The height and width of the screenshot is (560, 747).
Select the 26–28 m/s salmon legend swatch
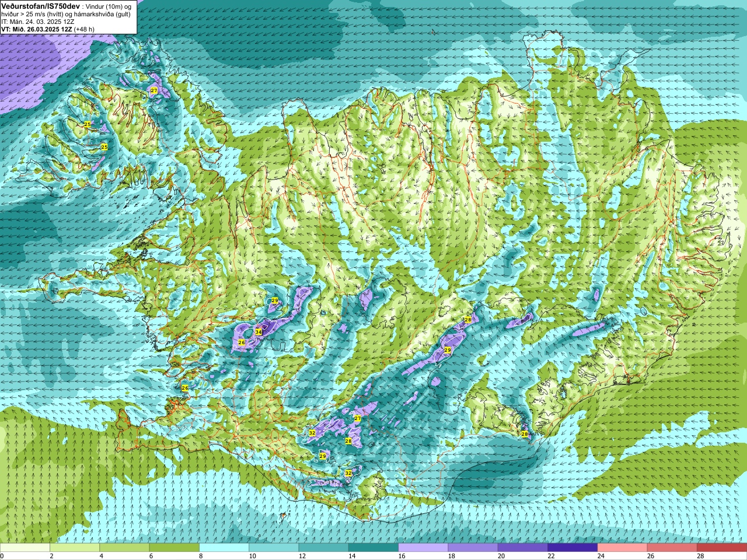pos(672,548)
